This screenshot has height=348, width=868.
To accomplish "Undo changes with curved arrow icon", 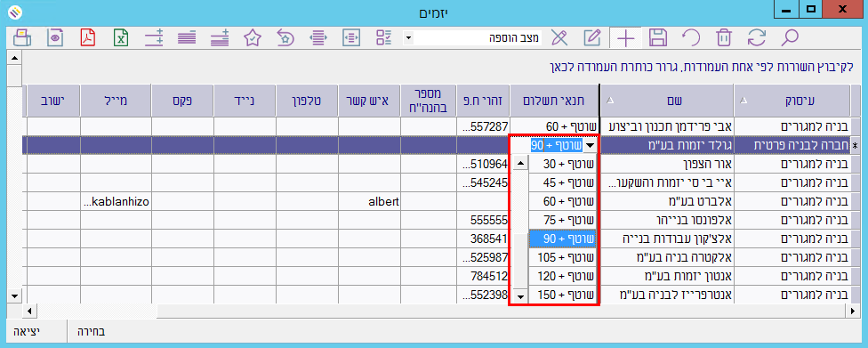I will [x=691, y=37].
